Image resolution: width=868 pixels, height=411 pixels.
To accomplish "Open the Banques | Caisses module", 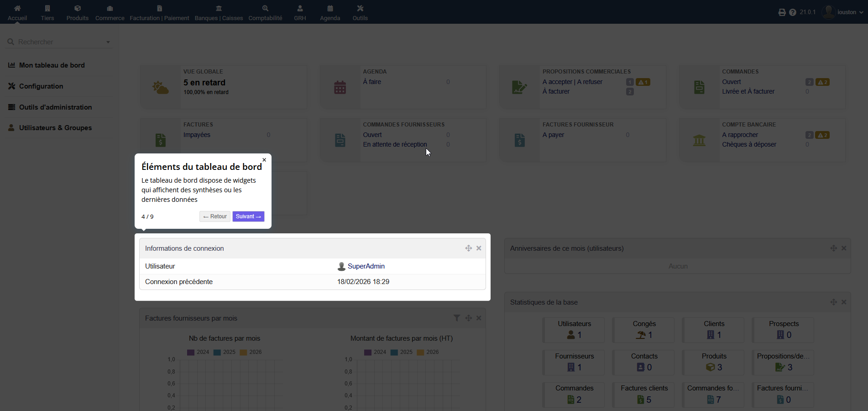I will 219,12.
